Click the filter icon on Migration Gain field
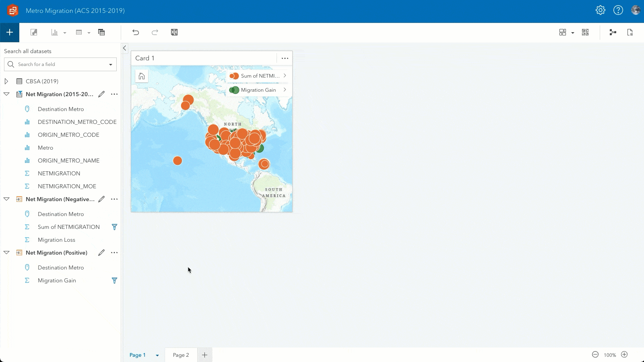The image size is (644, 362). pos(114,281)
